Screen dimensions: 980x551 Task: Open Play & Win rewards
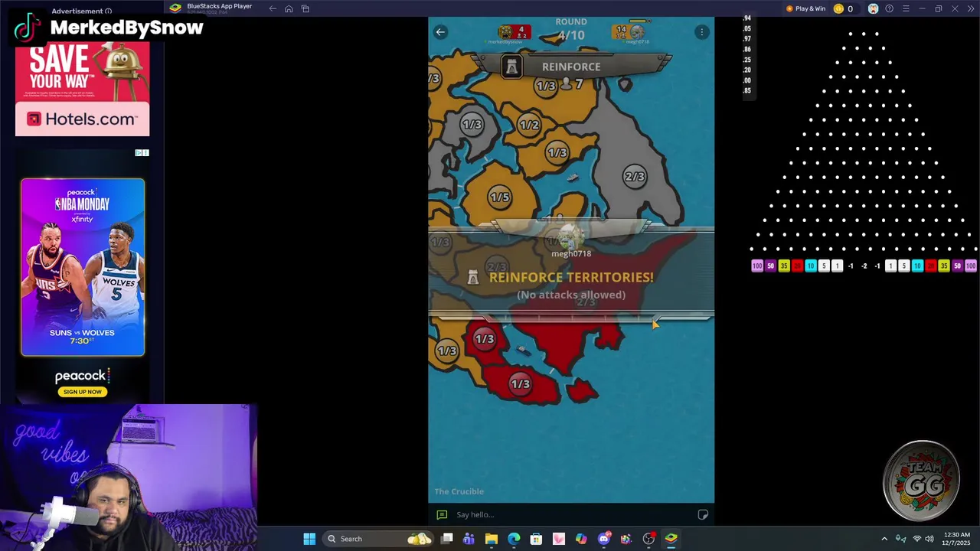[805, 8]
